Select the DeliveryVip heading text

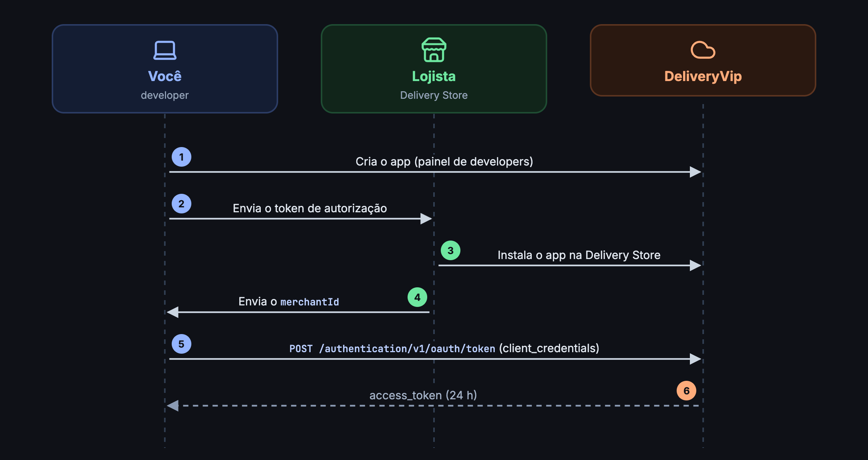pos(703,77)
